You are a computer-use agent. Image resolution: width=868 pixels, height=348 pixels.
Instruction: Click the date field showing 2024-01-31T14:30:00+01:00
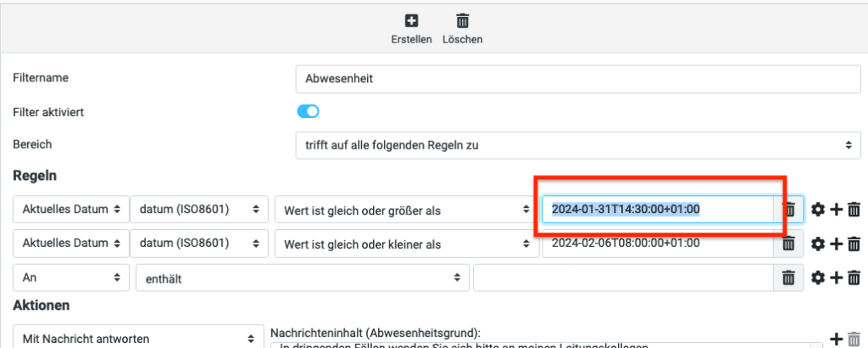click(657, 210)
